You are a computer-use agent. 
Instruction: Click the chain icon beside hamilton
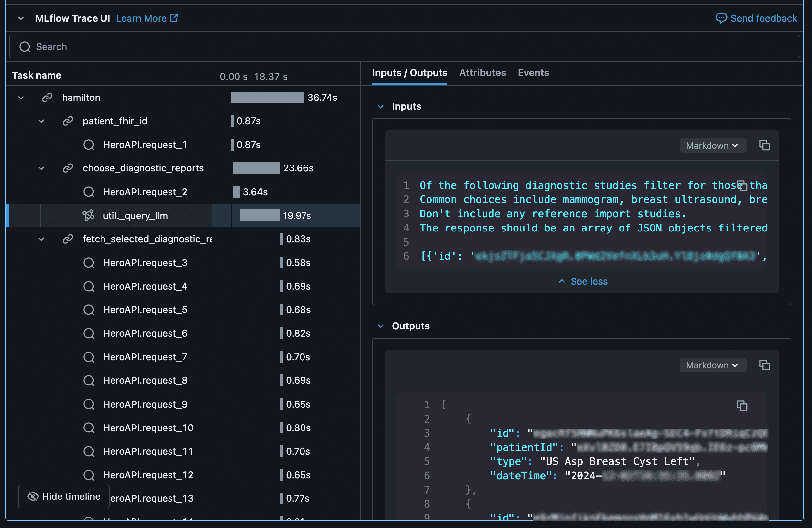[x=47, y=98]
